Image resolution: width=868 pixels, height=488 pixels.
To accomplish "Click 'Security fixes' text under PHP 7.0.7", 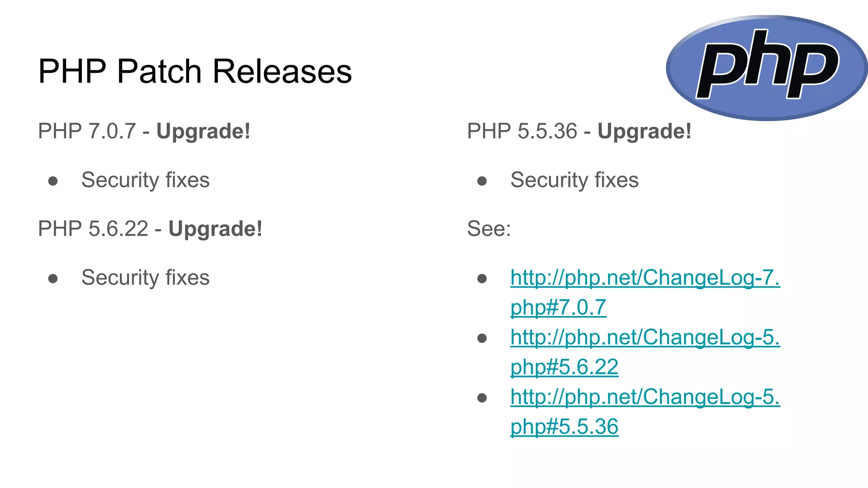I will (145, 180).
